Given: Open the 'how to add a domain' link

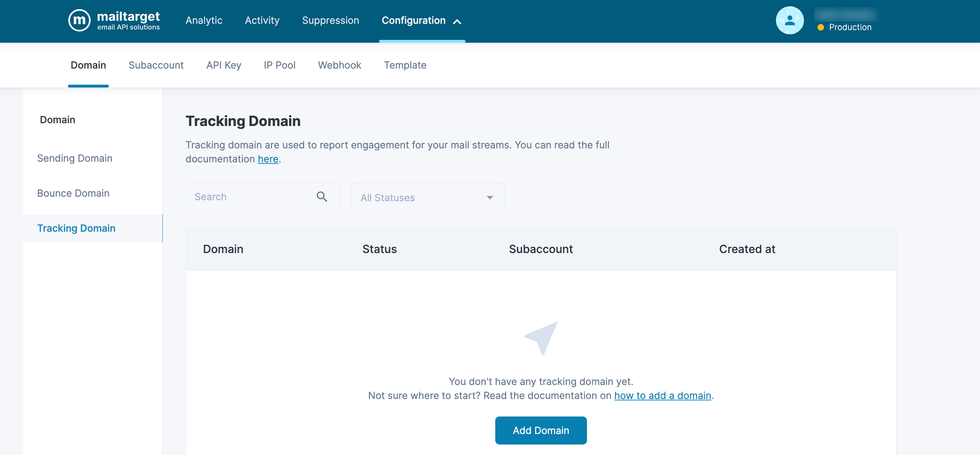Looking at the screenshot, I should pyautogui.click(x=662, y=395).
